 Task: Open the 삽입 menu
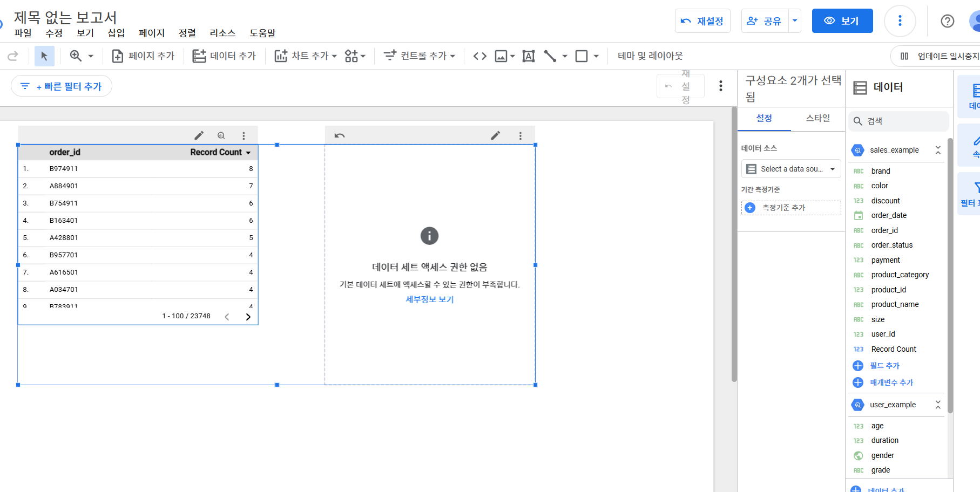pos(116,33)
